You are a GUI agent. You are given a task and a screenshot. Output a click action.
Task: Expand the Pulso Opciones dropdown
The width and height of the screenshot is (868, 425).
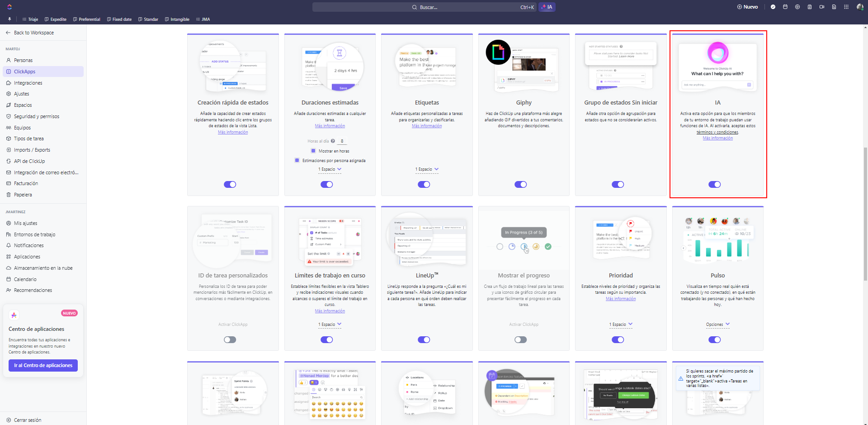tap(717, 325)
